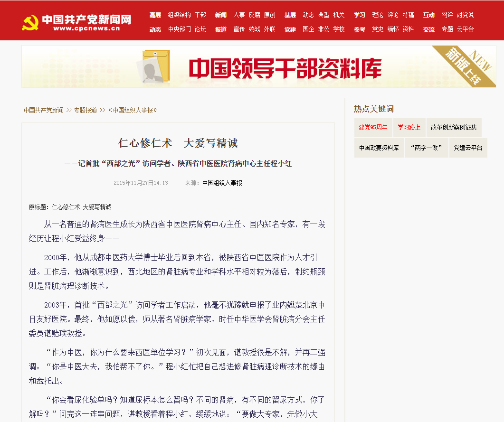
Task: Open the 高层 nav category
Action: 155,15
